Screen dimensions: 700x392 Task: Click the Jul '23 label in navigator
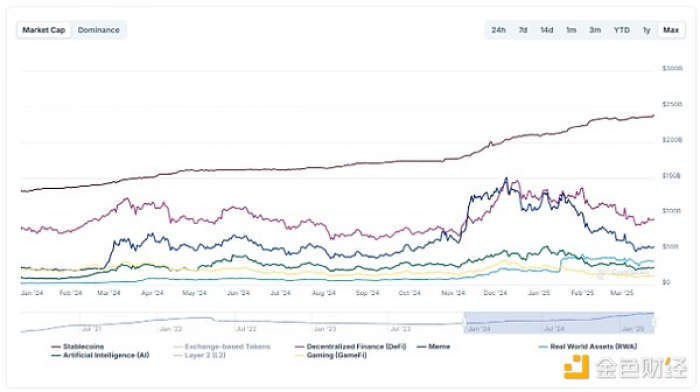pyautogui.click(x=400, y=329)
